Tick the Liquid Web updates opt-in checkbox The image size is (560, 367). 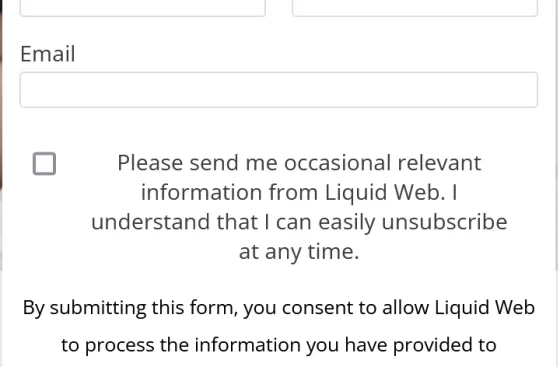pos(44,164)
